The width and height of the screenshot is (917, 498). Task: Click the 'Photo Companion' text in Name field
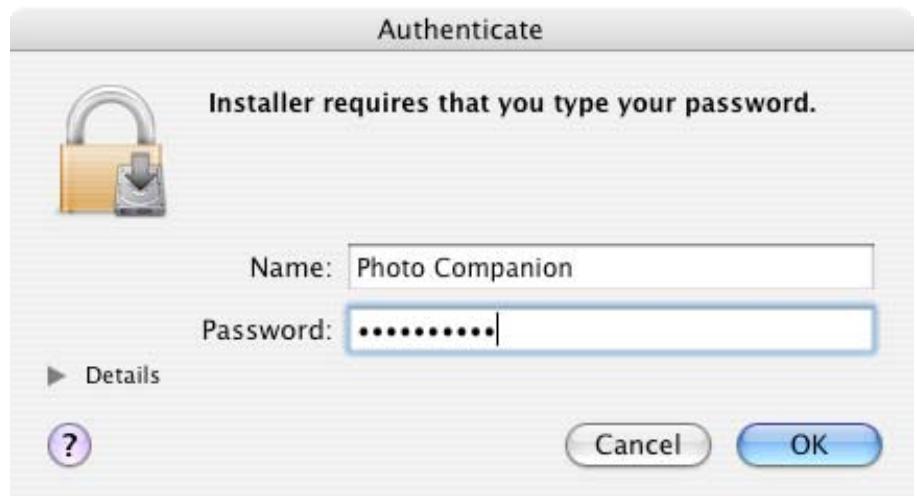(464, 268)
